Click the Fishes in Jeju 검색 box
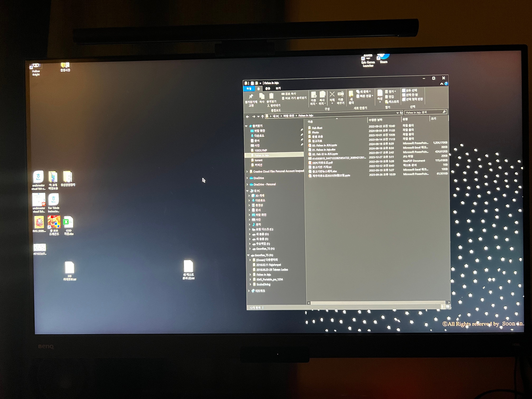The height and width of the screenshot is (399, 532). (426, 112)
